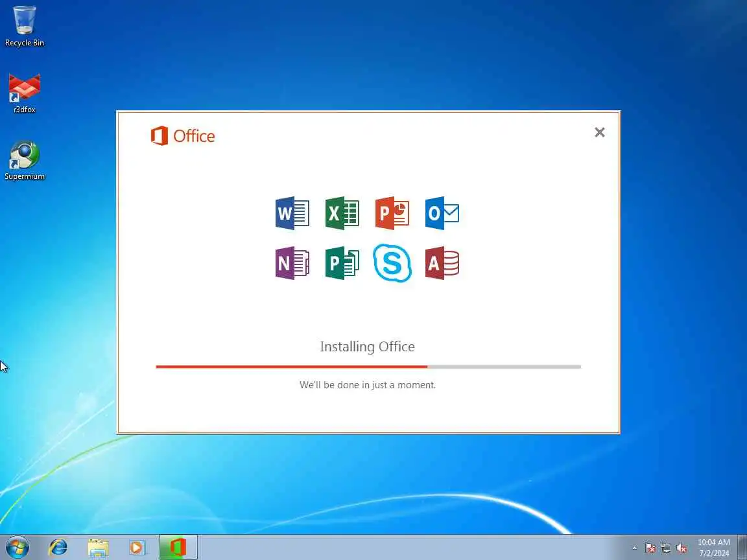The image size is (747, 560).
Task: Select the r3dfox desktop shortcut
Action: tap(24, 93)
